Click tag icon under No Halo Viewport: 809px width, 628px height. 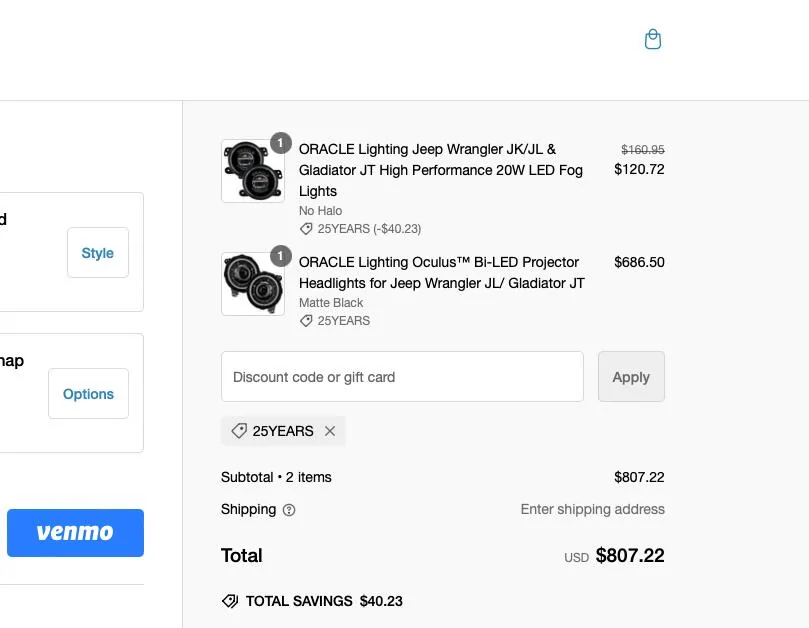[x=306, y=229]
